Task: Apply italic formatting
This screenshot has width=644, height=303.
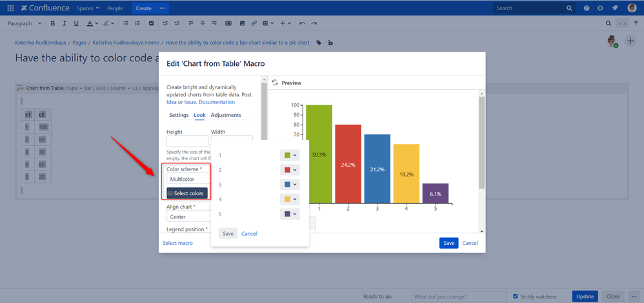Action: tap(64, 23)
